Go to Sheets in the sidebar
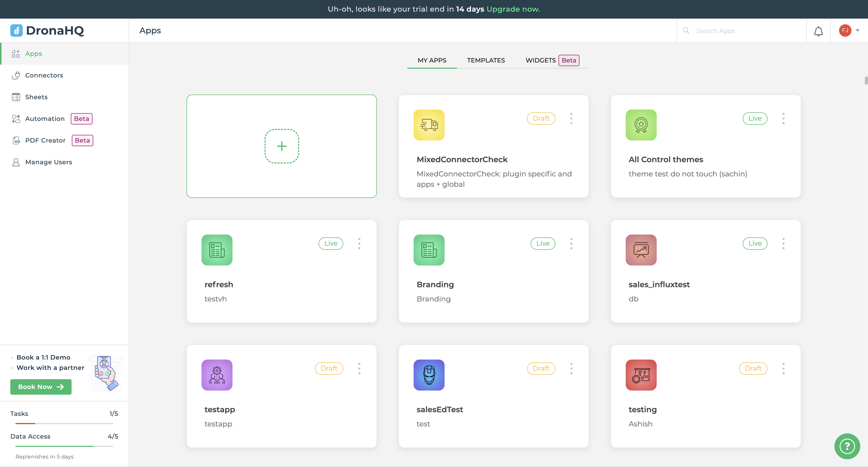868x467 pixels. (x=64, y=97)
